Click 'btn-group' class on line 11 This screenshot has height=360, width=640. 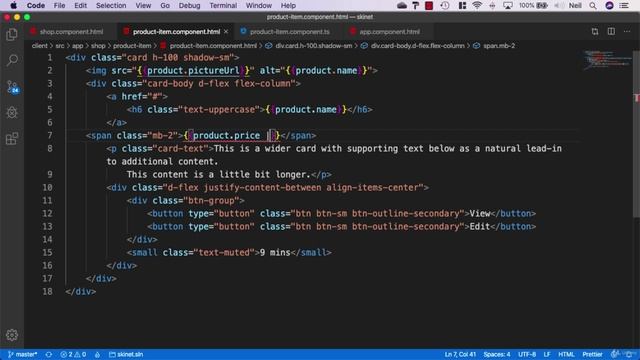coord(211,200)
